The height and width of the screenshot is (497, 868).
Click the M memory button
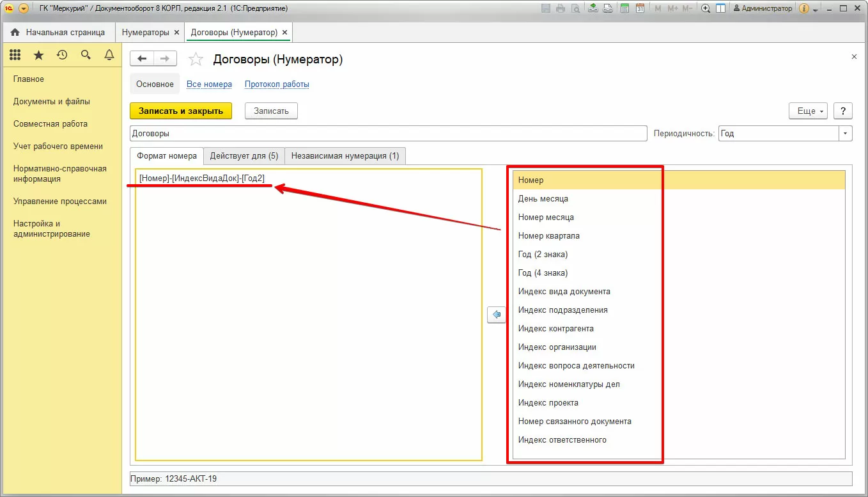658,8
